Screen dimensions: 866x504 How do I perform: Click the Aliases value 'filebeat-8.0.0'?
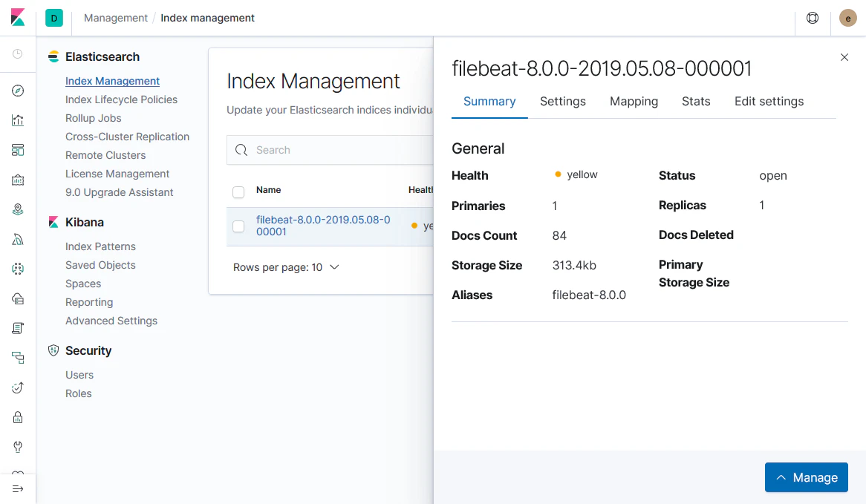(x=589, y=295)
